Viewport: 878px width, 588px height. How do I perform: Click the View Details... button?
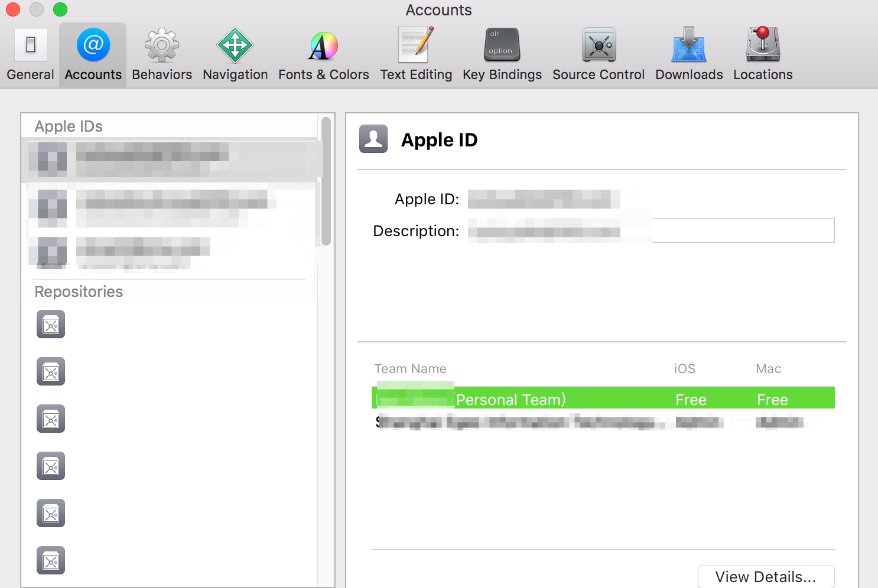(x=766, y=577)
